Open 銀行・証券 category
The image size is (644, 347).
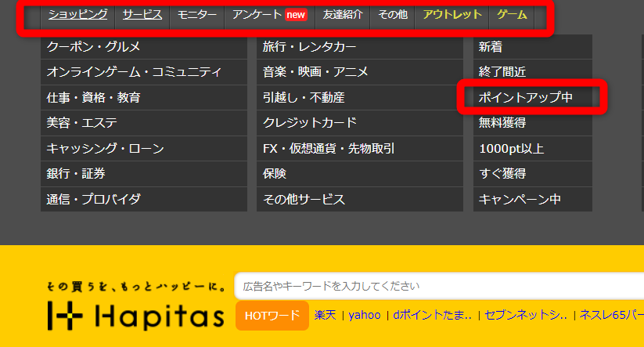(x=144, y=174)
